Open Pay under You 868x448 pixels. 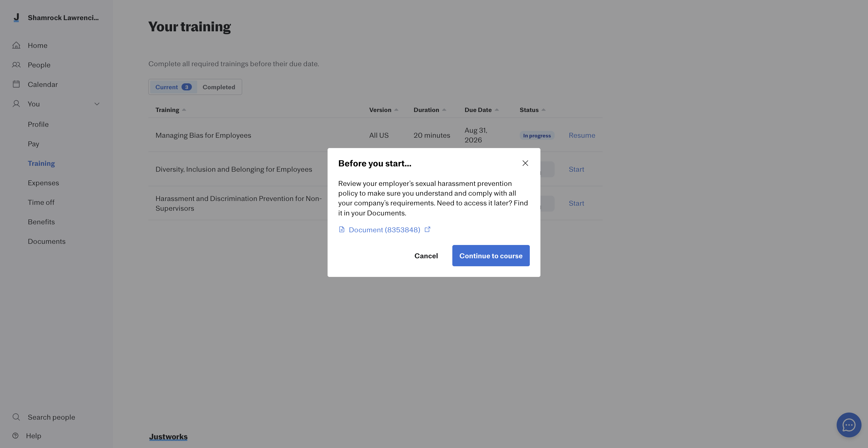33,144
